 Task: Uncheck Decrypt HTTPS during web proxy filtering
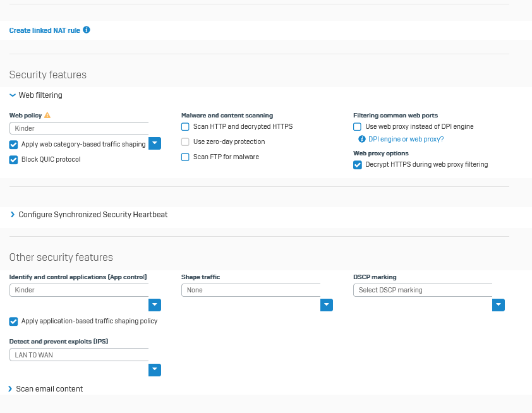(x=357, y=165)
